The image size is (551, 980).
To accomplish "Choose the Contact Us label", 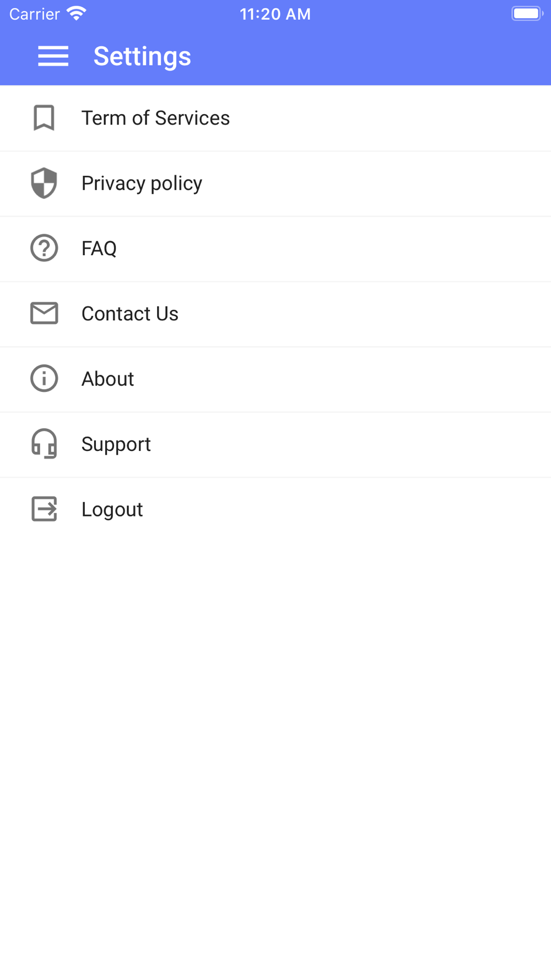I will pyautogui.click(x=130, y=314).
